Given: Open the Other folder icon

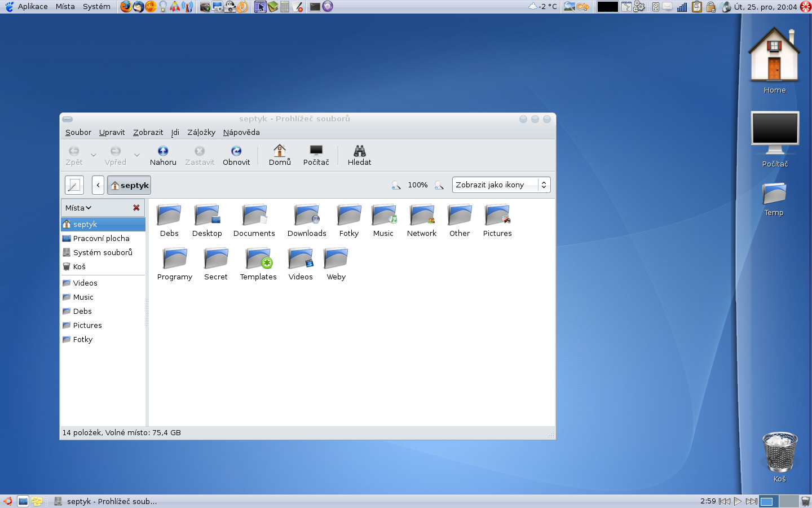Looking at the screenshot, I should 460,216.
